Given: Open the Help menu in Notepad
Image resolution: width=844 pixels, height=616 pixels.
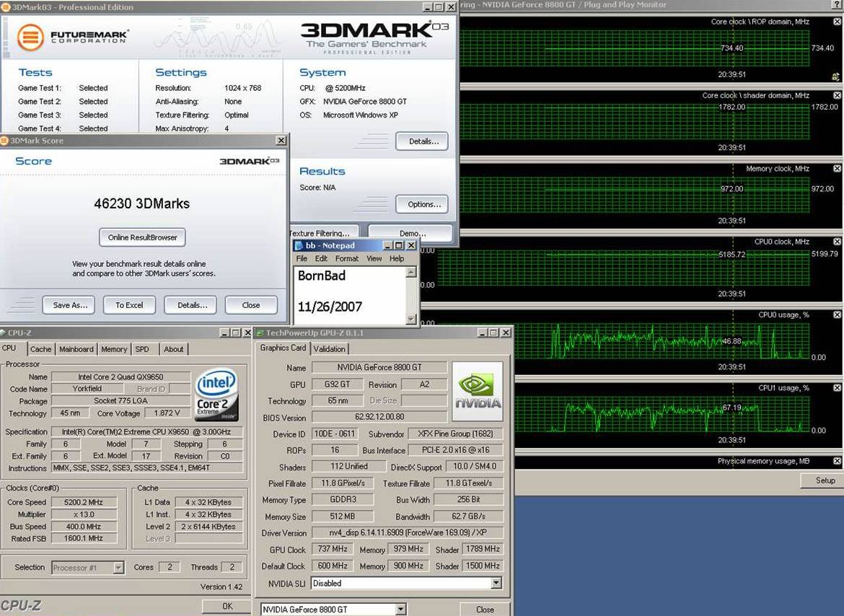Looking at the screenshot, I should pos(397,259).
